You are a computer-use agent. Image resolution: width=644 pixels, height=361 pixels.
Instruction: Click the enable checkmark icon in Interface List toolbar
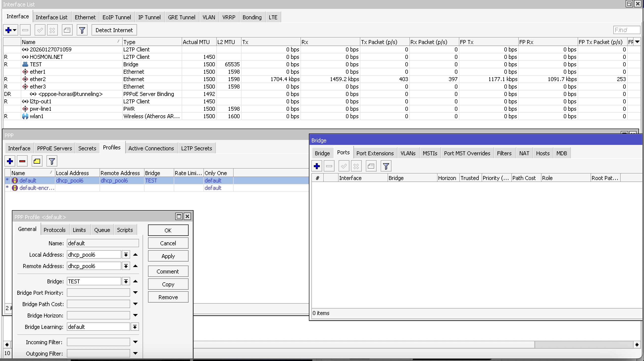tap(40, 30)
